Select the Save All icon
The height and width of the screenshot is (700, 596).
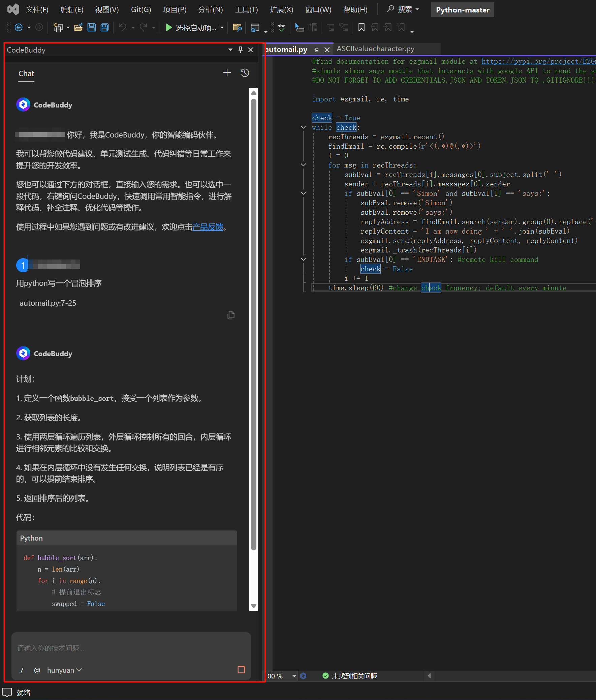(x=104, y=27)
